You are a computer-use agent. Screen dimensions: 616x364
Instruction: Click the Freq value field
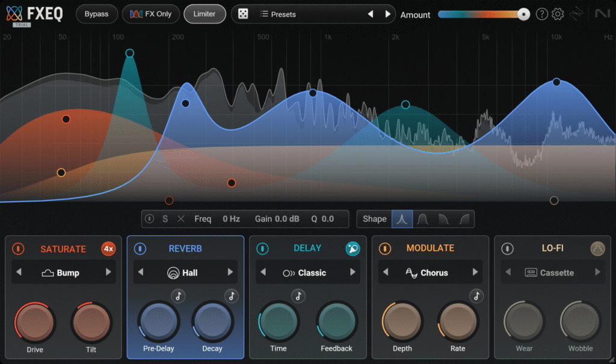(231, 219)
